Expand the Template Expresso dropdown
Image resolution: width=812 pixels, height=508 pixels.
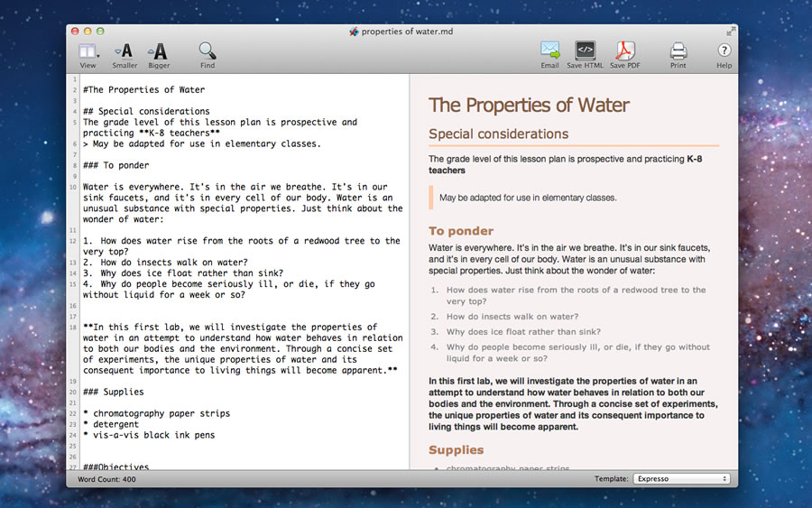[x=681, y=478]
